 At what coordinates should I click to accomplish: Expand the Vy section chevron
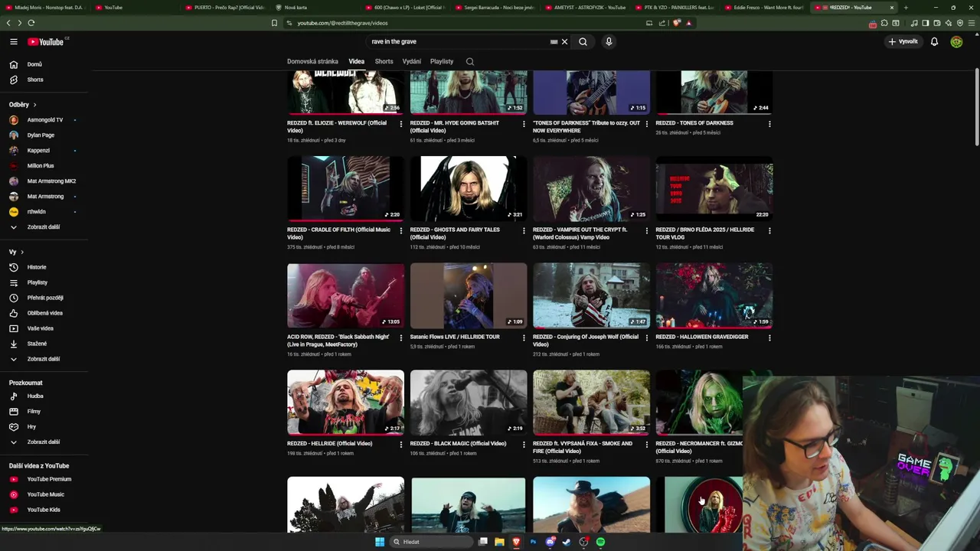tap(22, 252)
